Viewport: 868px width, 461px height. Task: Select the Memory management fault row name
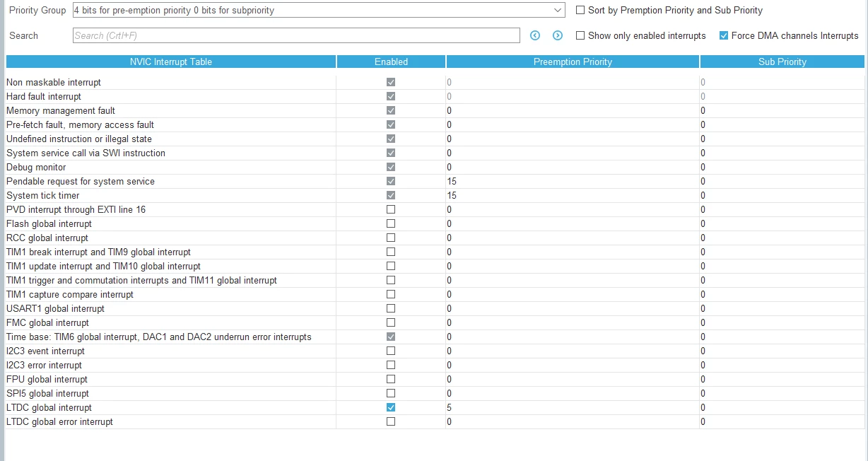point(61,110)
